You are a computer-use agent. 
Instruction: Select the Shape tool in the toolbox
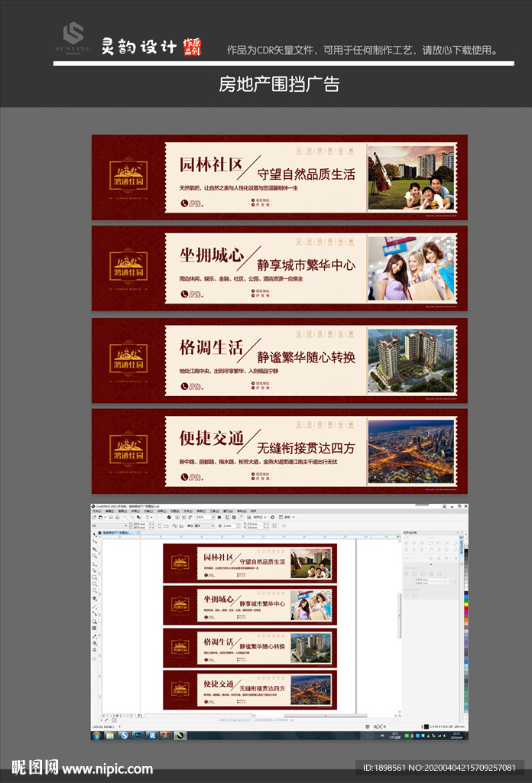[x=95, y=541]
